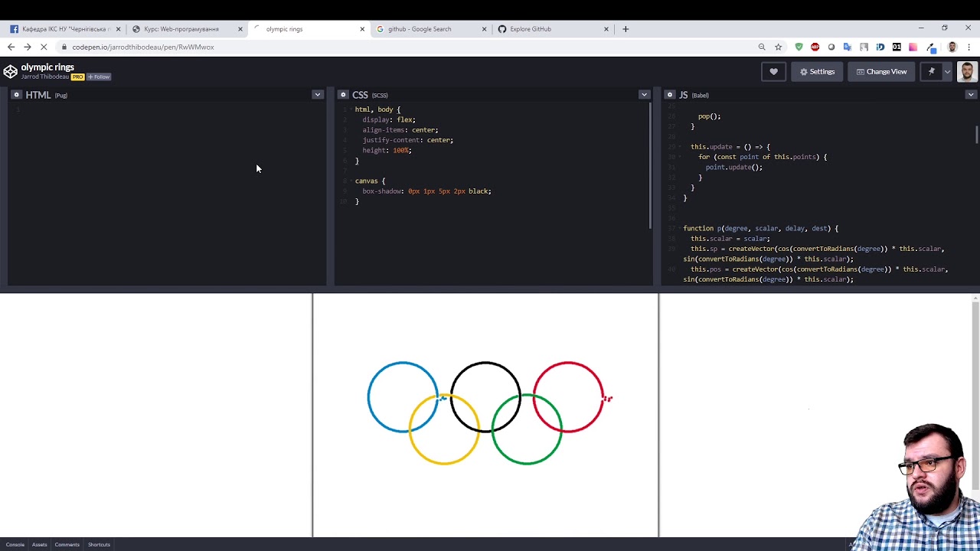
Task: Follow Jarrod Thibodeau
Action: tap(99, 77)
